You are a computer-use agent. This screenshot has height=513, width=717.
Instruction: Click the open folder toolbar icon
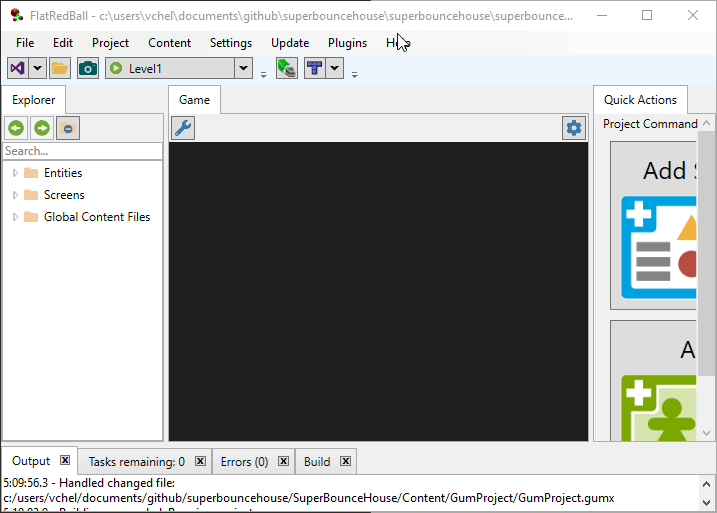[x=60, y=69]
